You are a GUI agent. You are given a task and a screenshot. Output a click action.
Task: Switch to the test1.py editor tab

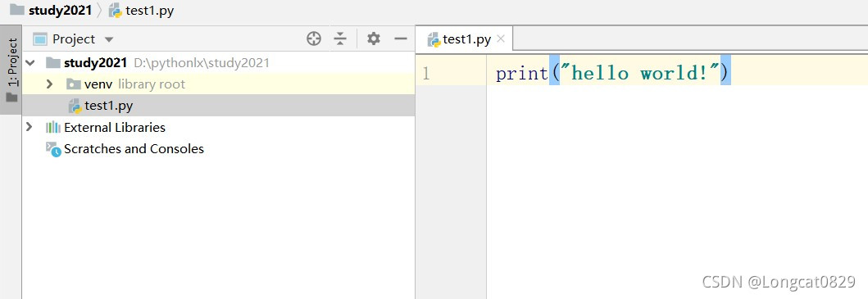pyautogui.click(x=466, y=39)
